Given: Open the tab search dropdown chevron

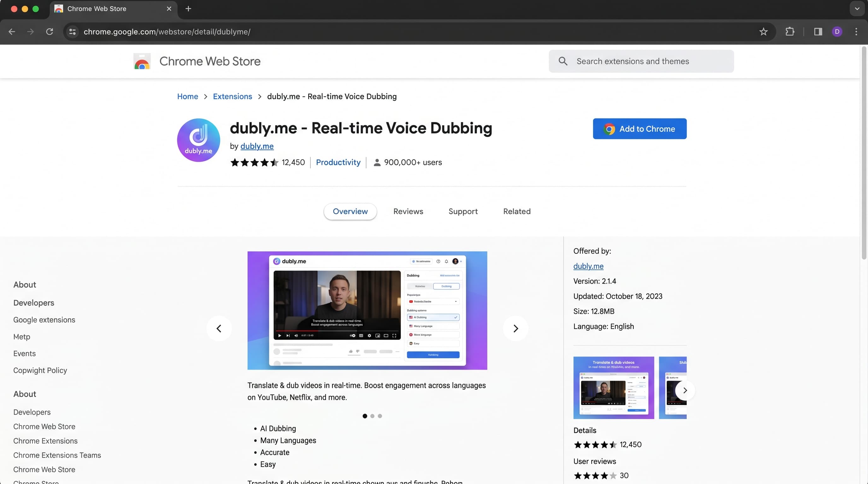Looking at the screenshot, I should tap(857, 9).
